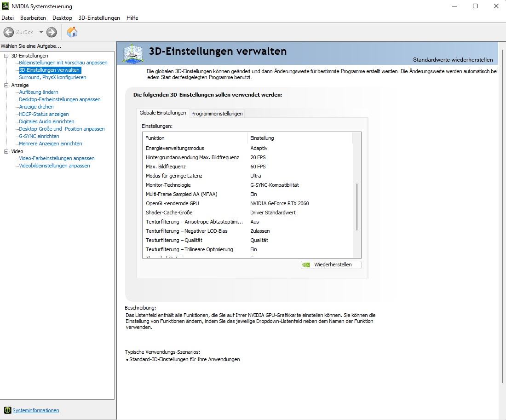Open Desktop-Größe und -Position anpassen
Image resolution: width=506 pixels, height=420 pixels.
[62, 129]
